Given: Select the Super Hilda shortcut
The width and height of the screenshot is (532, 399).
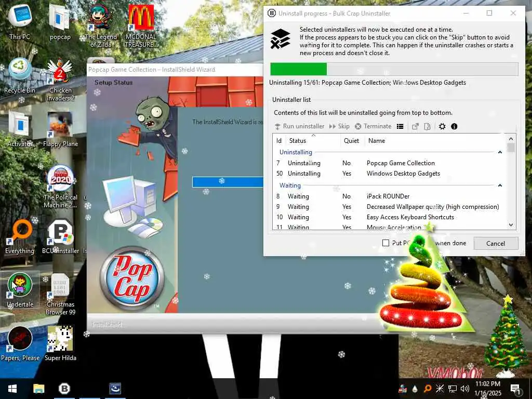Looking at the screenshot, I should 60,344.
